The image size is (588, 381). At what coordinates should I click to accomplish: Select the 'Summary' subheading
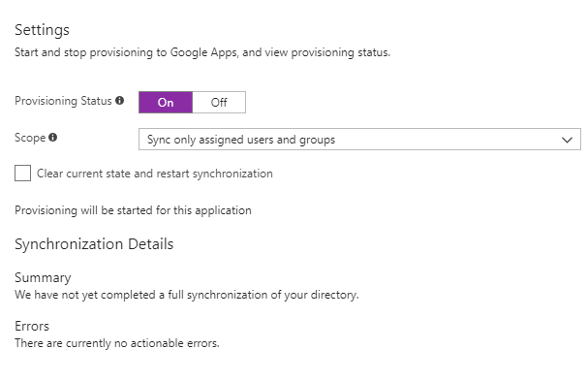[x=43, y=278]
